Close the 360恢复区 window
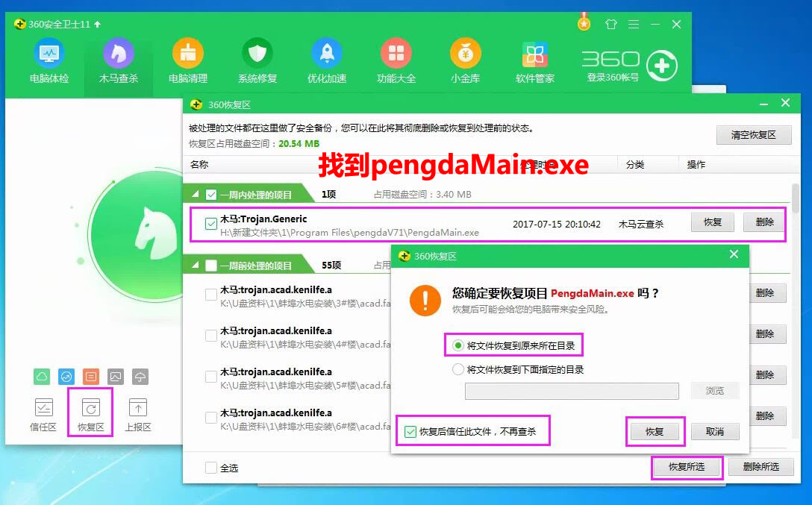 click(x=786, y=103)
